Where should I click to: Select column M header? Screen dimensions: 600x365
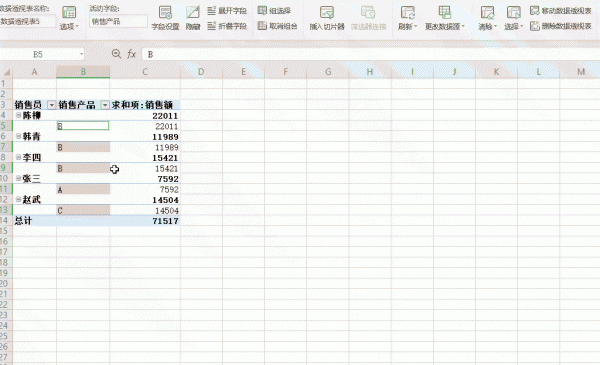[580, 72]
